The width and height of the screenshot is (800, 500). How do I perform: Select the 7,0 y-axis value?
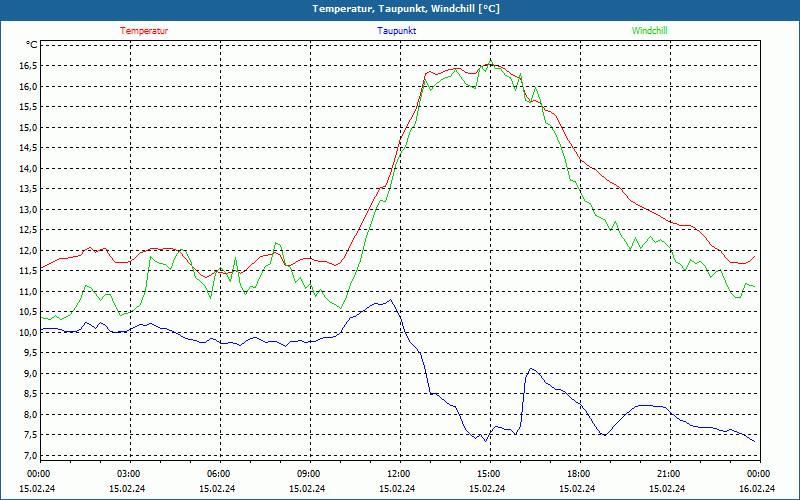30,456
